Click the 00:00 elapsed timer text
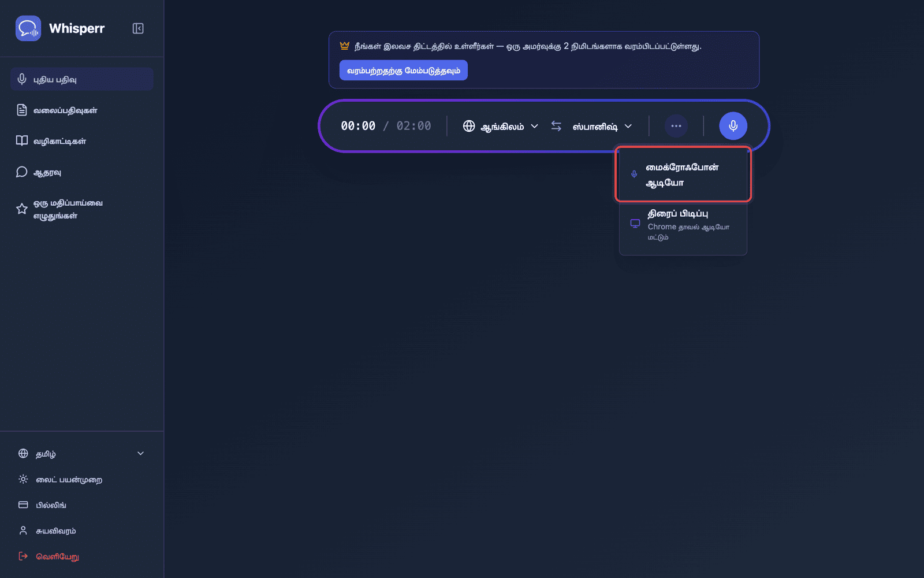 pos(358,126)
